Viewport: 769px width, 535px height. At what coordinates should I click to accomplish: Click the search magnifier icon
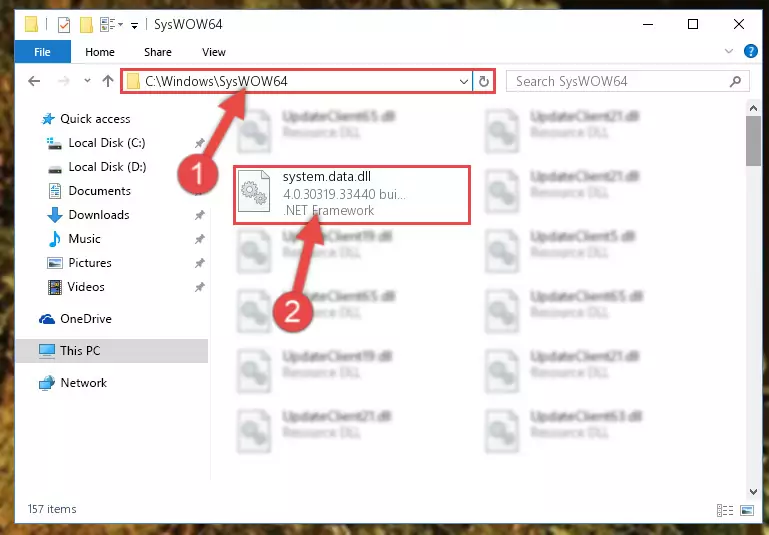735,81
